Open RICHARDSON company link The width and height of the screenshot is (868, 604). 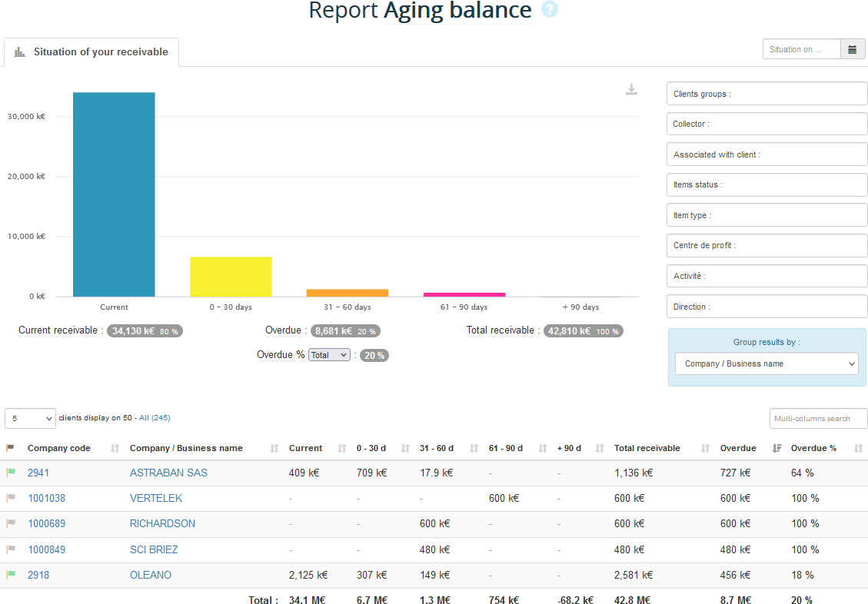point(162,523)
